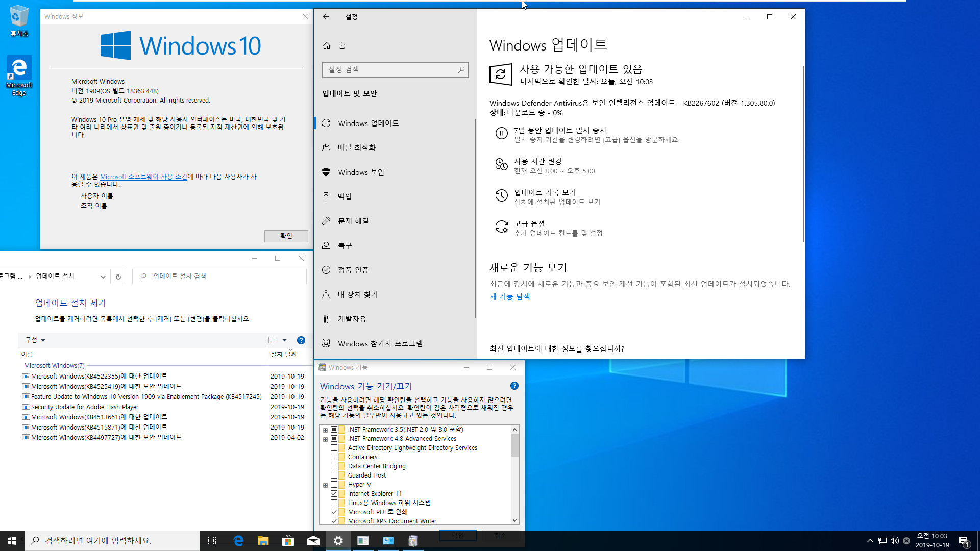The height and width of the screenshot is (551, 980).
Task: Select Windows 업데이트 in Settings sidebar
Action: [395, 123]
